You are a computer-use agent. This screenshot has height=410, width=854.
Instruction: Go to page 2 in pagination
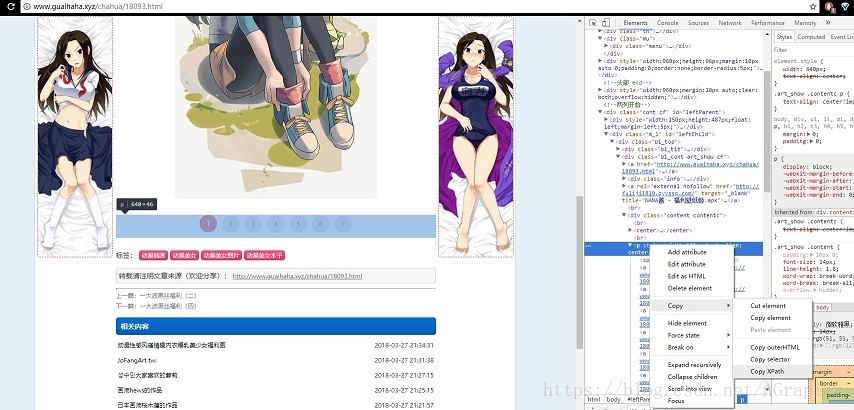tap(230, 224)
